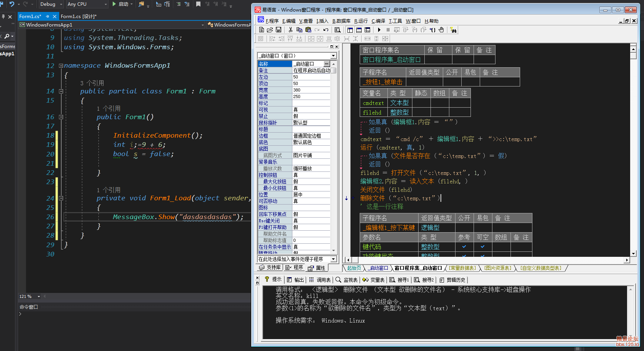Collapse the namespace WindowsFormsApp1 code block
The height and width of the screenshot is (351, 644).
61,66
